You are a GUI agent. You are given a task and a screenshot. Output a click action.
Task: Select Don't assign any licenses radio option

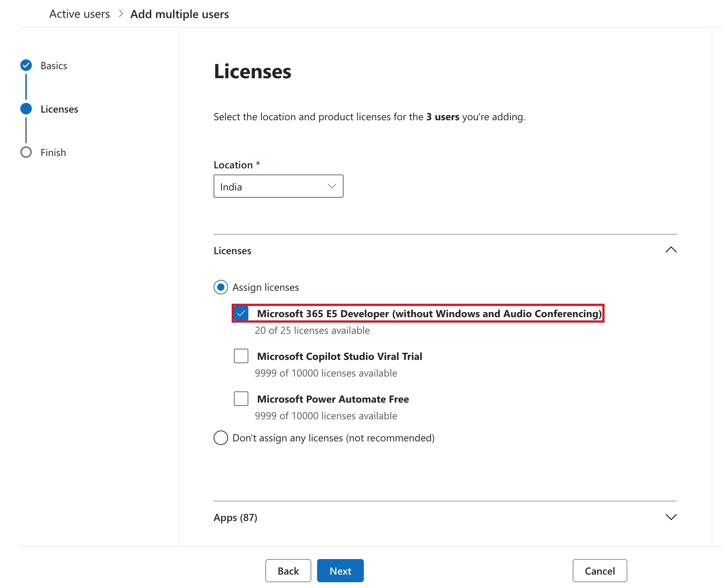coord(221,438)
